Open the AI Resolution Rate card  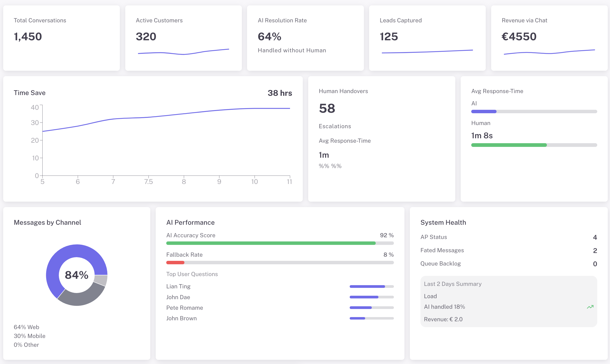point(305,38)
